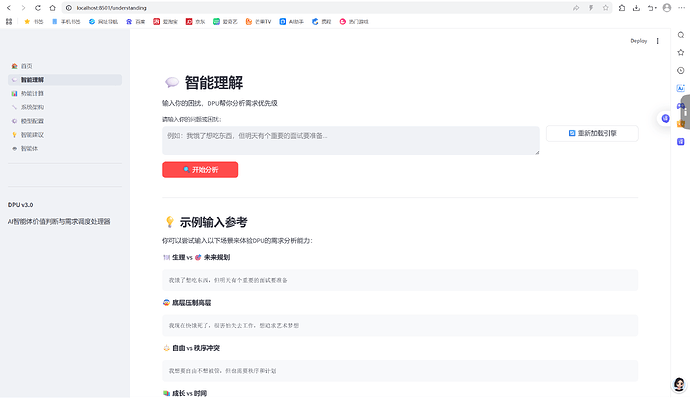Open 模型配置 page in sidebar

pyautogui.click(x=65, y=121)
